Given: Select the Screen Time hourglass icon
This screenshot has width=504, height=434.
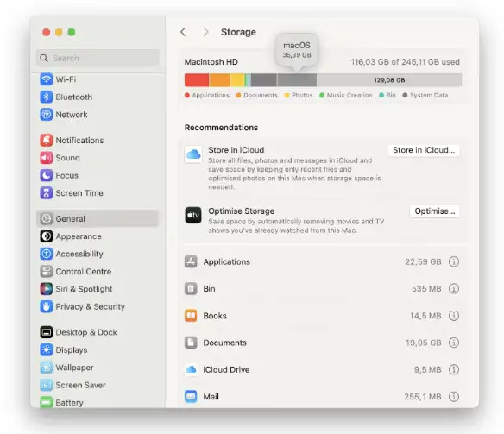Looking at the screenshot, I should click(47, 192).
